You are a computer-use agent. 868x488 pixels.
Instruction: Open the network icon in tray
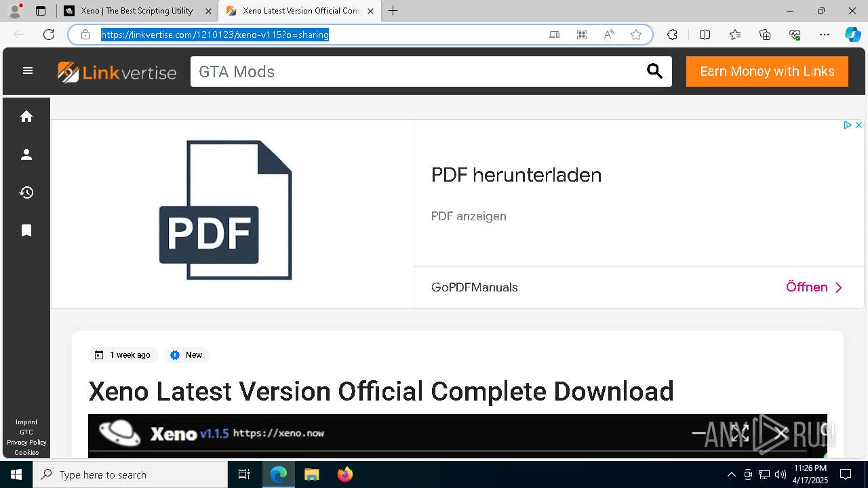(764, 474)
